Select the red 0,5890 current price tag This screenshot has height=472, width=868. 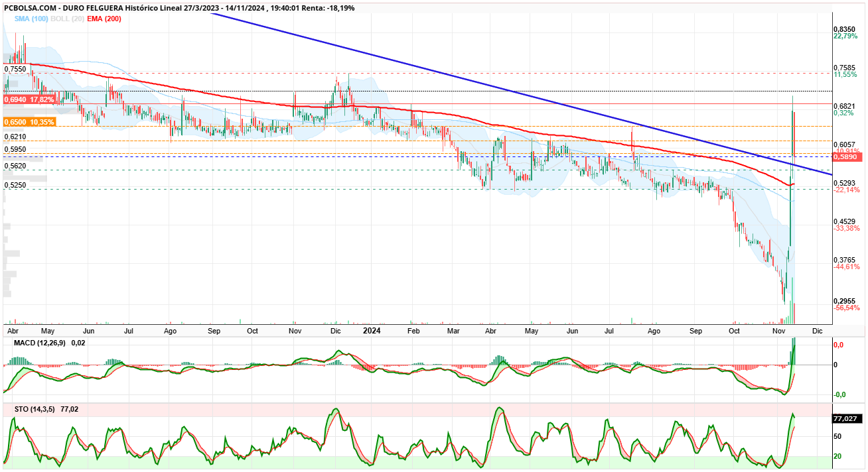(848, 157)
